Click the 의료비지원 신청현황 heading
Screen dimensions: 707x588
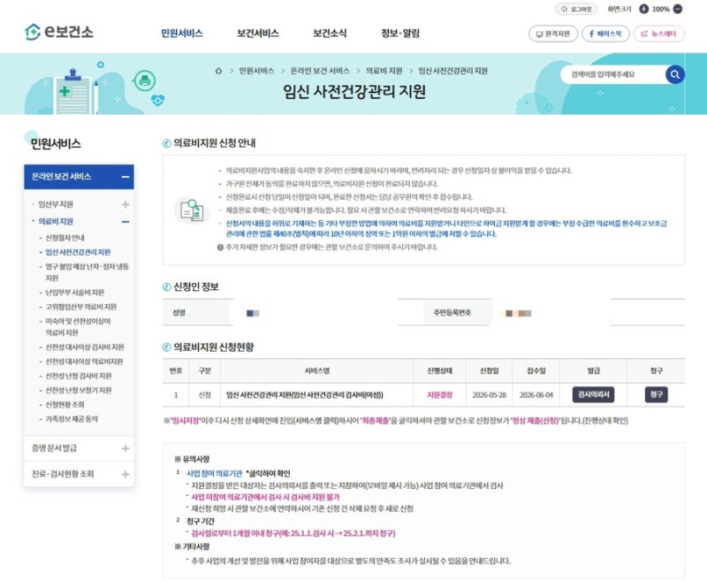(213, 347)
